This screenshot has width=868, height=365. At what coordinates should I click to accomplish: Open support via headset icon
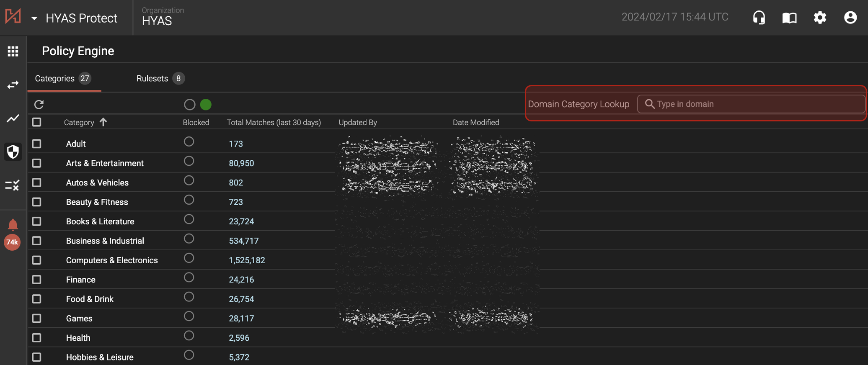[x=759, y=18]
